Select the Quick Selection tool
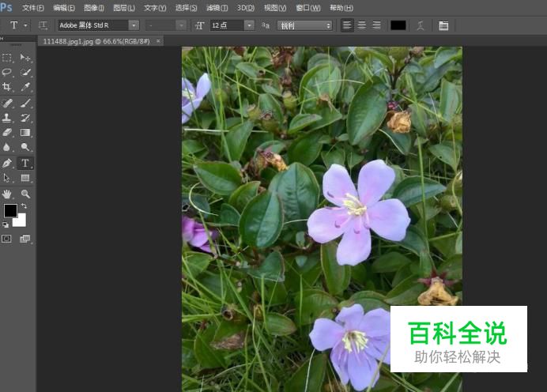547x392 pixels. point(25,72)
